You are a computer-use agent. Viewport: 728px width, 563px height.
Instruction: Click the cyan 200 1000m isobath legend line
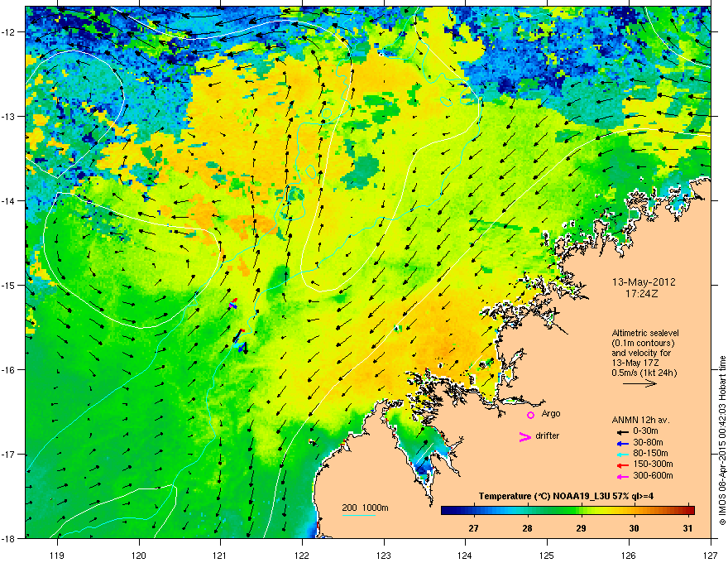click(358, 515)
